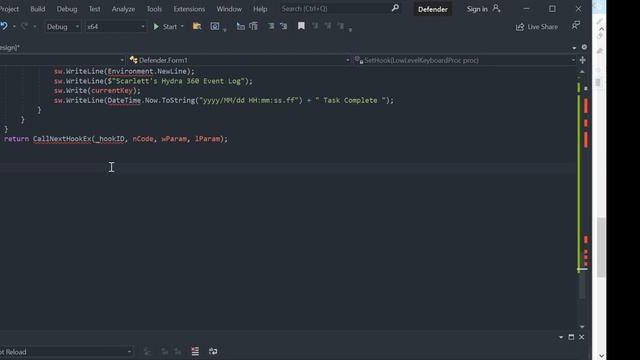
Task: Open the Project menu
Action: [9, 9]
